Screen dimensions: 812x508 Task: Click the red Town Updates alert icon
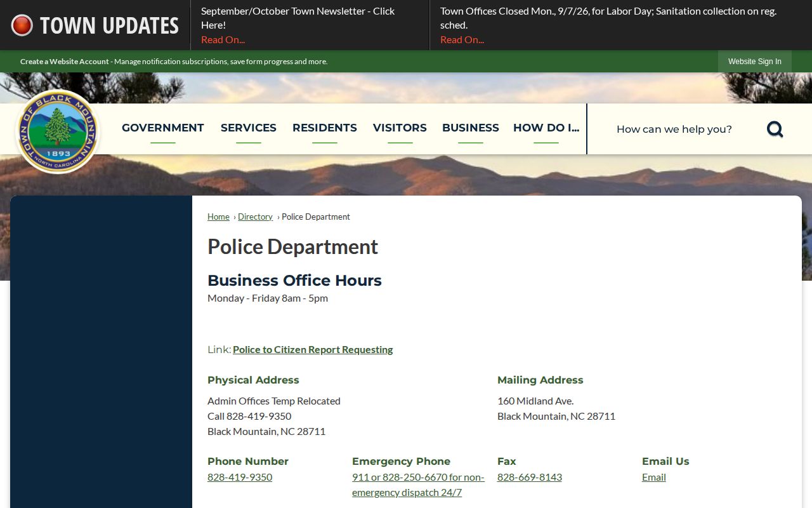pos(22,25)
